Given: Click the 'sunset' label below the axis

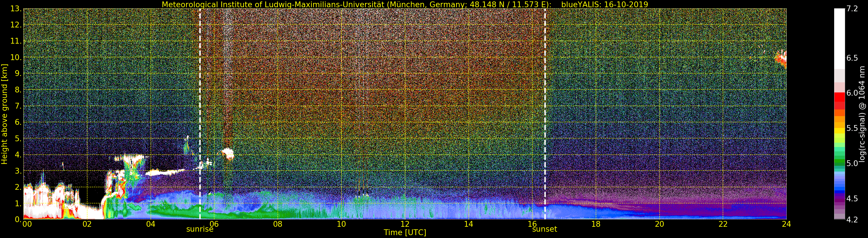Looking at the screenshot, I should 545,229.
